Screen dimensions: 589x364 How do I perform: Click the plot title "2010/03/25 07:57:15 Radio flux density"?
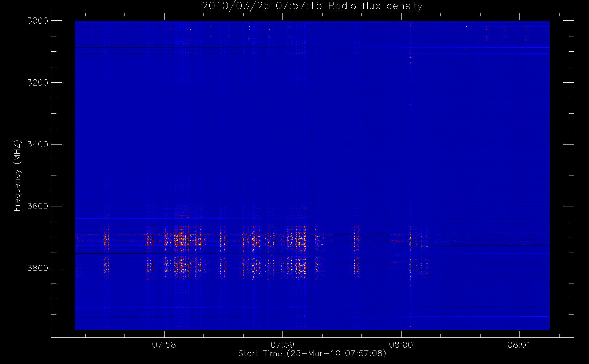[312, 6]
